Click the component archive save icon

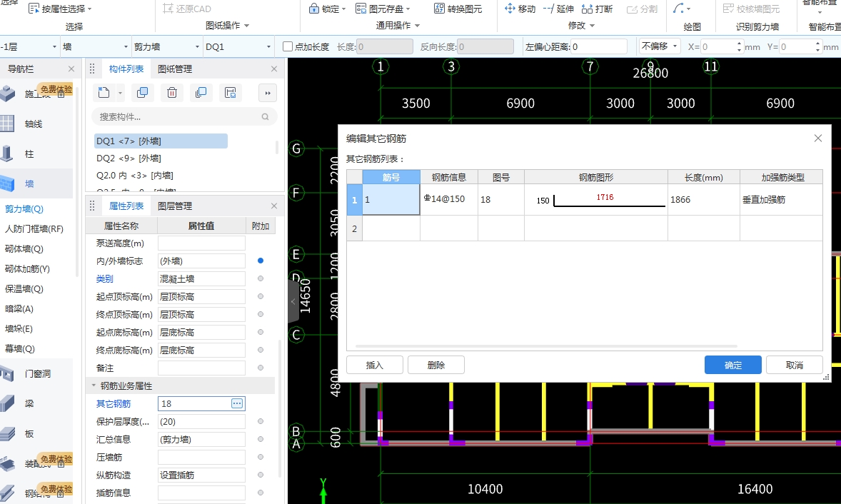(230, 93)
